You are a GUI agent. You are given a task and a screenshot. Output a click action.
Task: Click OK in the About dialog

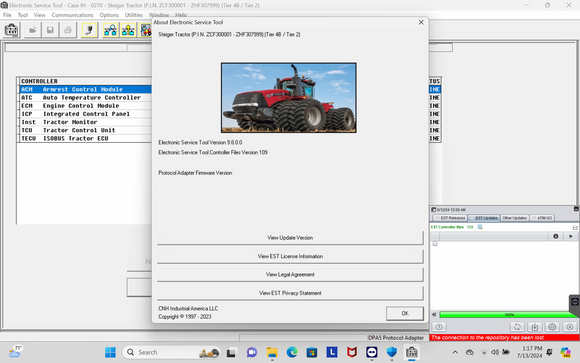(405, 313)
